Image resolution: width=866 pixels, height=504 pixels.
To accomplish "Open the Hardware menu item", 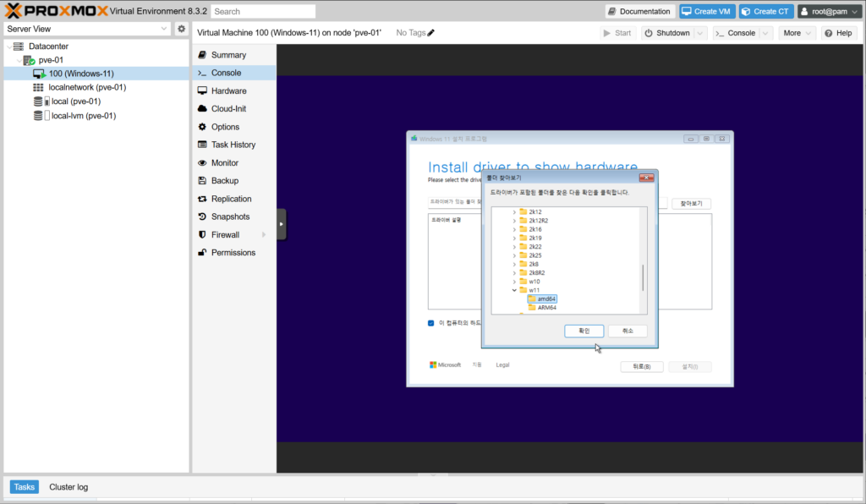I will pos(228,91).
